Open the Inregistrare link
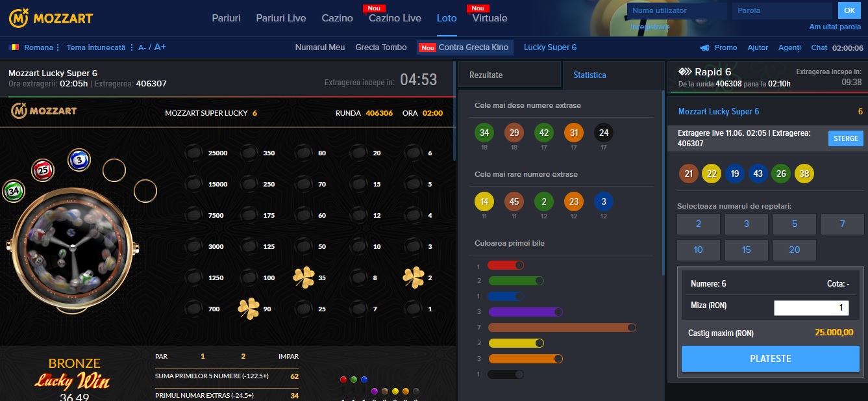Image resolution: width=868 pixels, height=401 pixels. click(x=650, y=27)
